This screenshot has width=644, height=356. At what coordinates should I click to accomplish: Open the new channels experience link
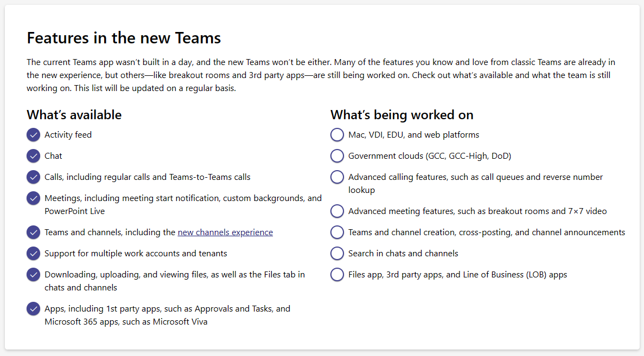(225, 232)
